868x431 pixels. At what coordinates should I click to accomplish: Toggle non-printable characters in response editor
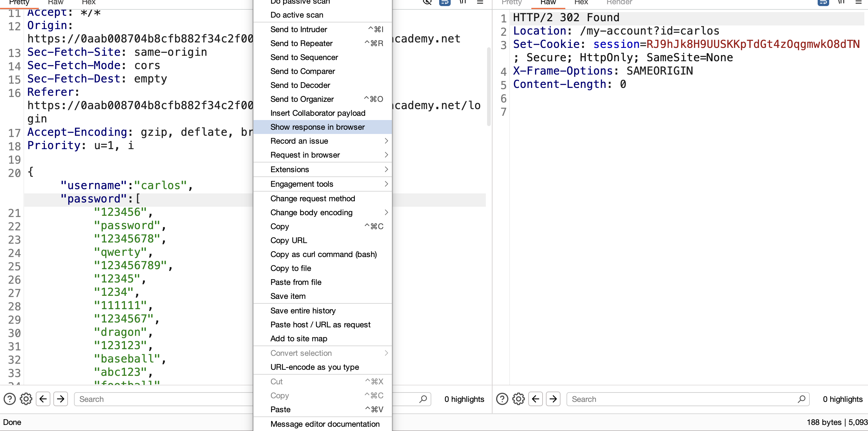click(x=841, y=2)
